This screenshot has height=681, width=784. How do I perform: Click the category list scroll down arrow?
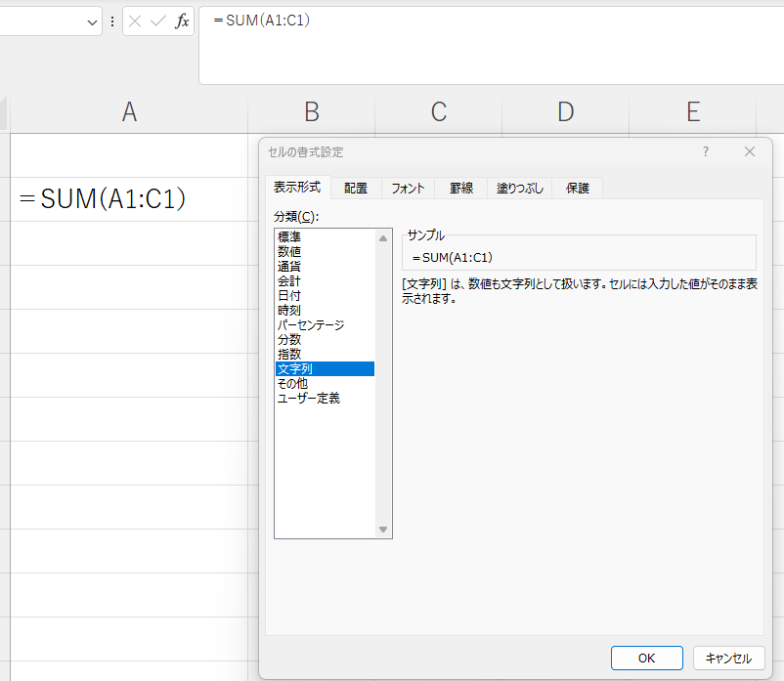click(x=383, y=530)
